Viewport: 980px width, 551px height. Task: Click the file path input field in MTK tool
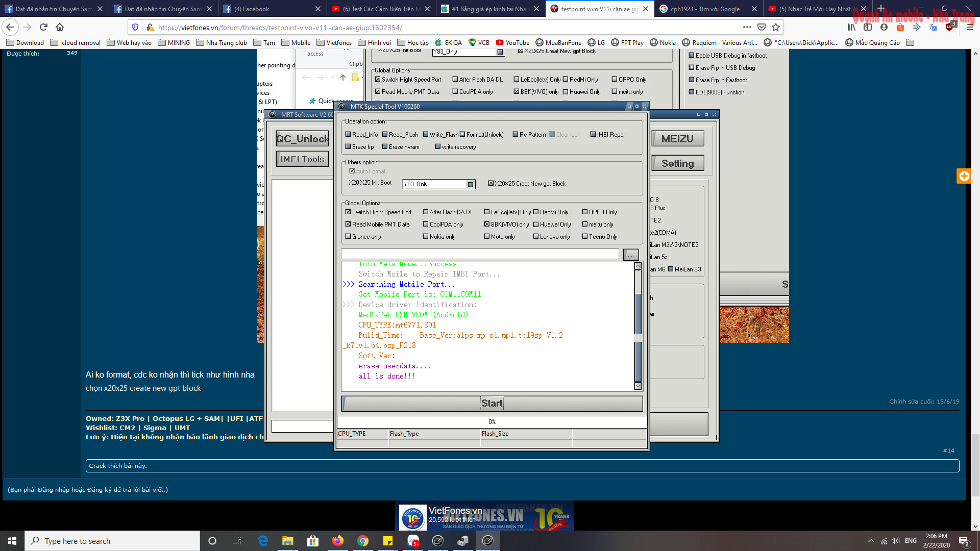click(x=480, y=254)
